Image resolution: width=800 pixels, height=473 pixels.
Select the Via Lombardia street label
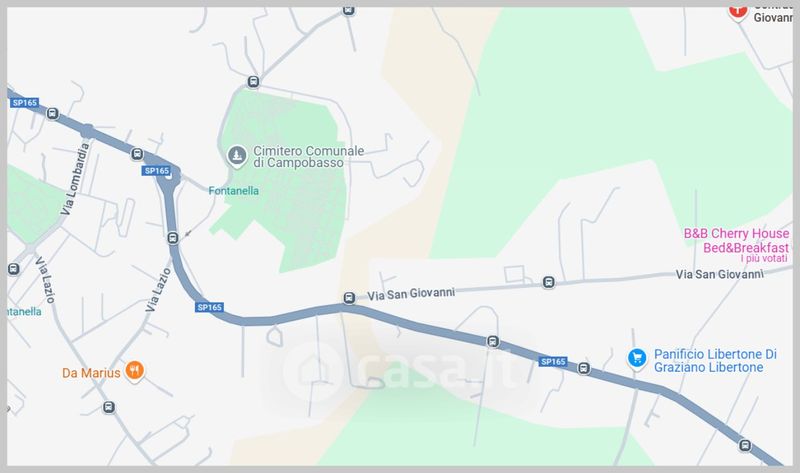[x=75, y=179]
